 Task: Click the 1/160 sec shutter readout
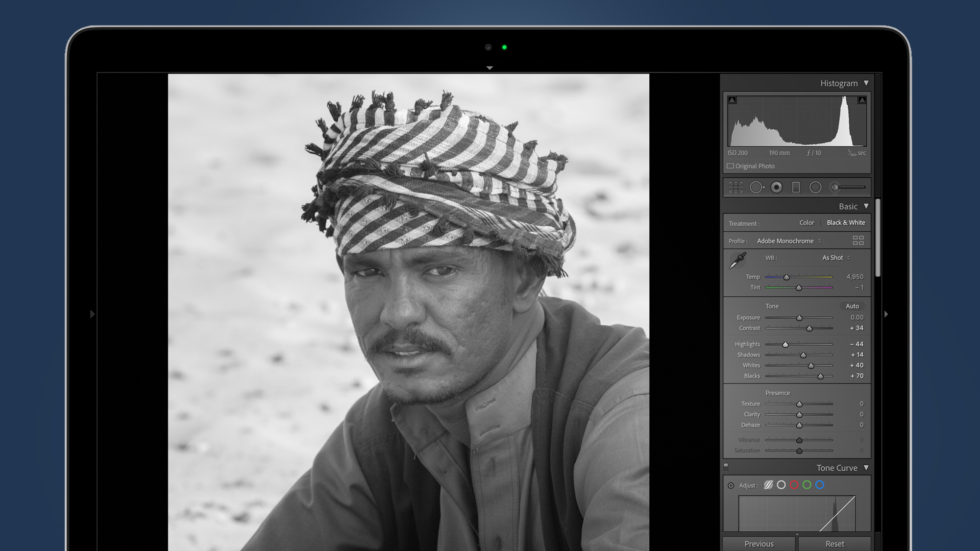tap(857, 153)
